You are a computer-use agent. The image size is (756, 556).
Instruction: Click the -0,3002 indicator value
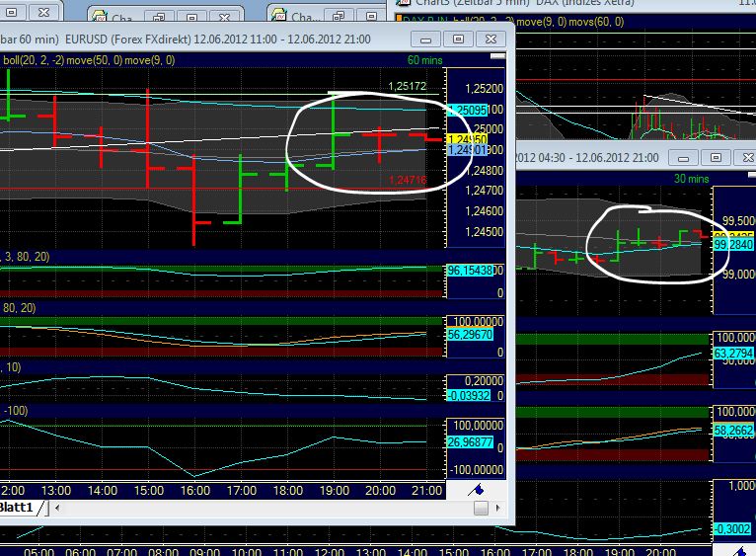click(732, 529)
